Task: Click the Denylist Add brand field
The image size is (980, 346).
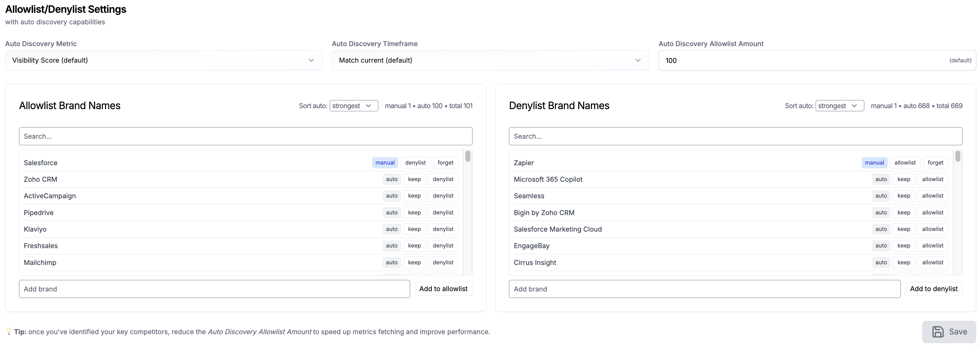Action: pos(705,289)
